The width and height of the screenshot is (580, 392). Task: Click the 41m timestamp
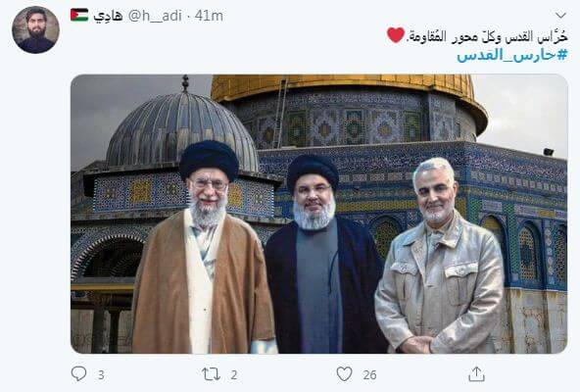point(209,16)
